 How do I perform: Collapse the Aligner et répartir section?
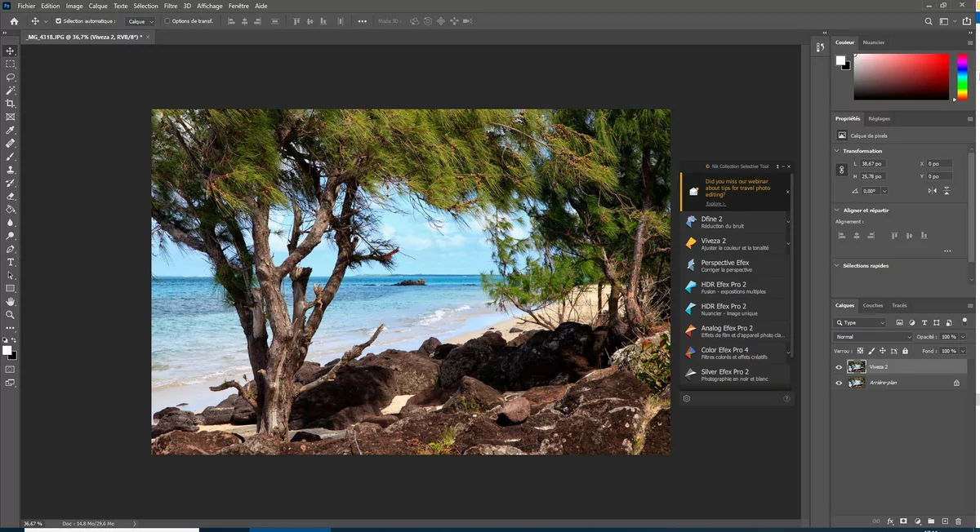point(837,211)
